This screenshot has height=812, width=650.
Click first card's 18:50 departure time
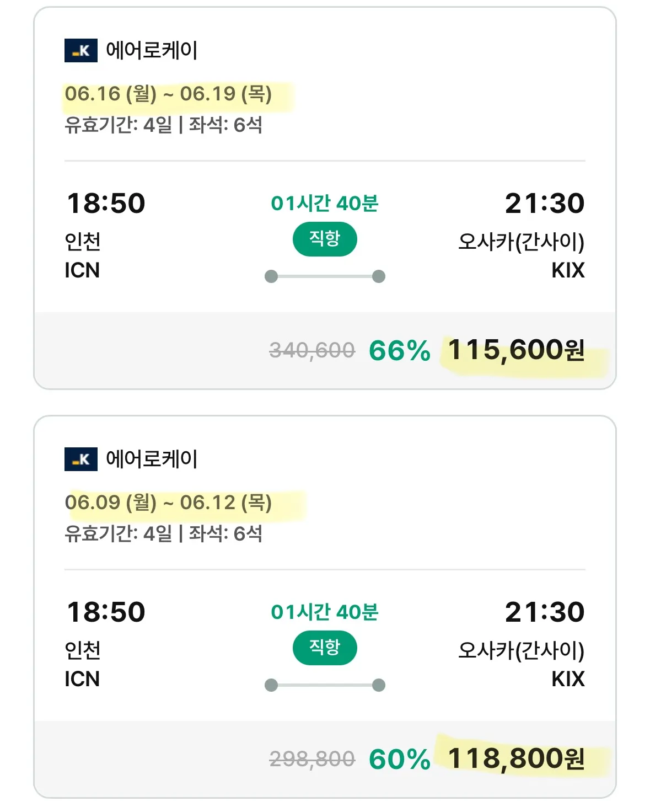click(106, 204)
